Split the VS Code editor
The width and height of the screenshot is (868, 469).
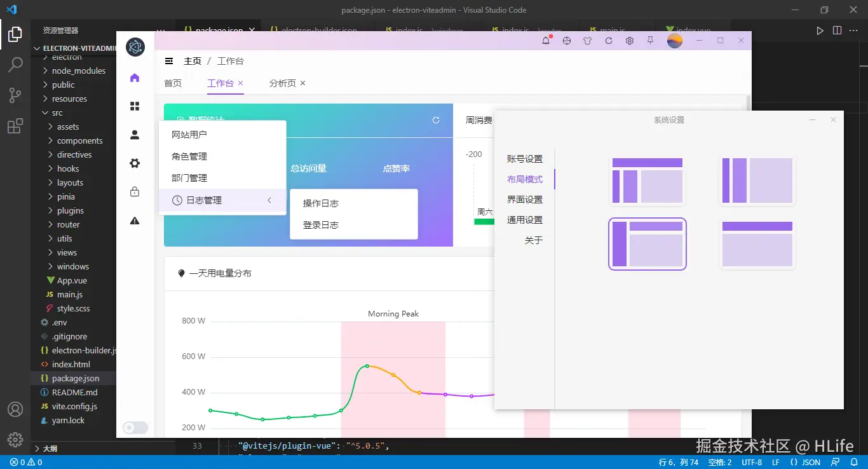click(837, 30)
